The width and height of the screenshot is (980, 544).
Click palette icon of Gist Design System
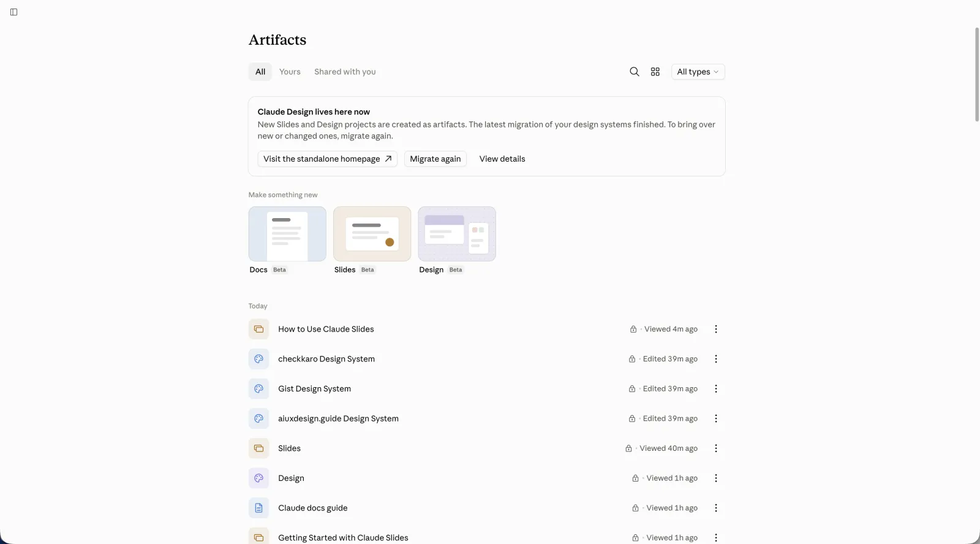[258, 388]
